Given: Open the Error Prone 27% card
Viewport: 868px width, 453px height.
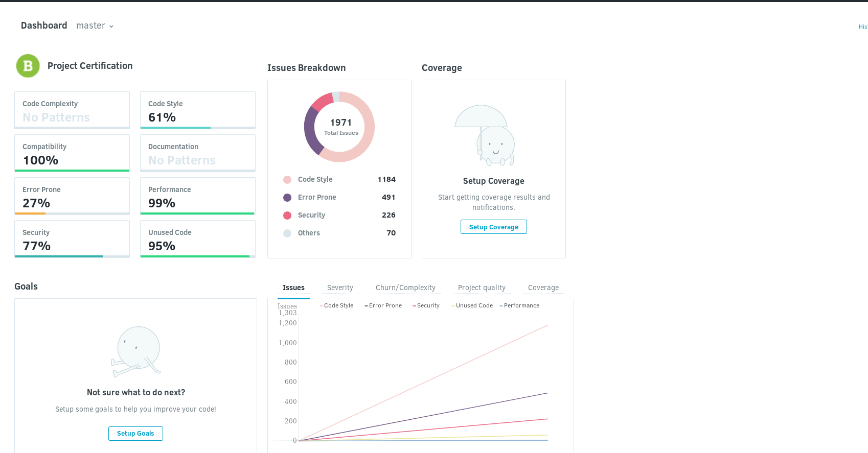Looking at the screenshot, I should click(x=72, y=196).
